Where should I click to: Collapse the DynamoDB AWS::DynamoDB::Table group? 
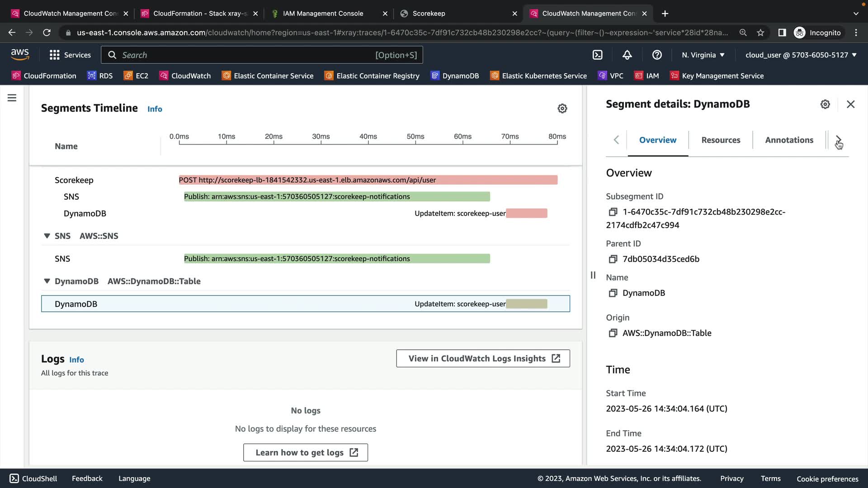coord(47,281)
